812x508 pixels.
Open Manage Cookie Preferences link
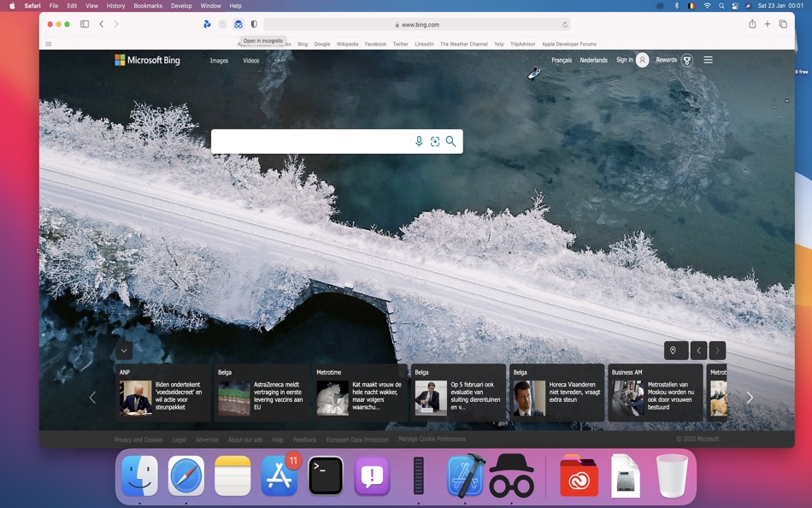(x=432, y=439)
